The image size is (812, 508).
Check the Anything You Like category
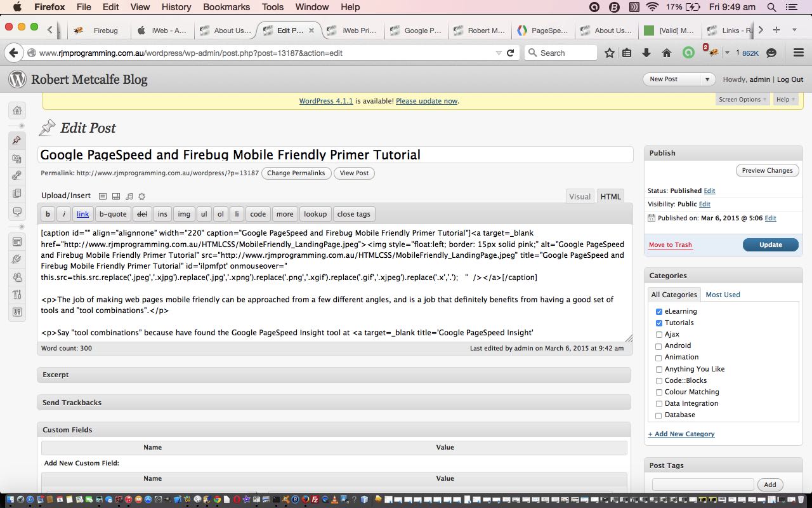coord(659,369)
